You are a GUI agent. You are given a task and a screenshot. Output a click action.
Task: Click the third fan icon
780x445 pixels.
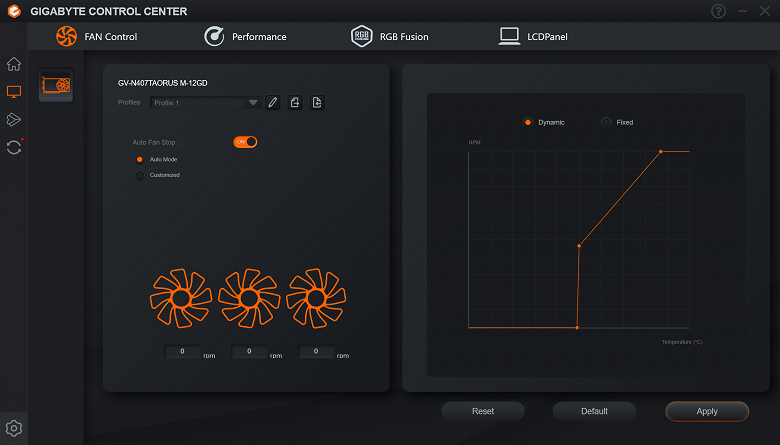[316, 298]
